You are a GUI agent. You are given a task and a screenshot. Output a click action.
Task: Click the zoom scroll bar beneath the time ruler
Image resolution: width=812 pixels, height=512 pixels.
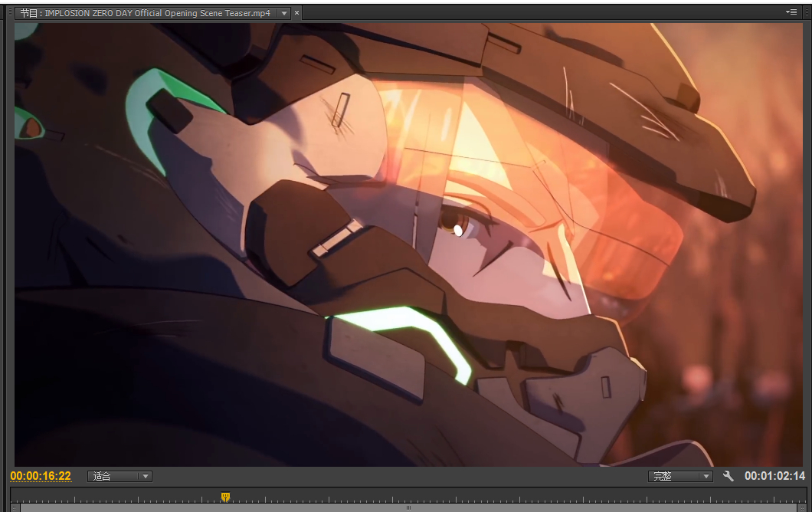tap(408, 508)
